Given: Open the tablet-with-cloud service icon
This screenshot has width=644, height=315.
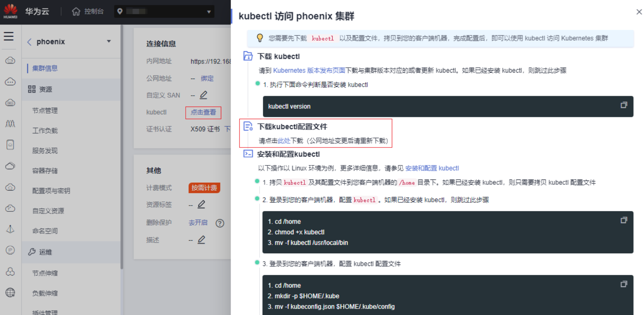Looking at the screenshot, I should pos(10,145).
